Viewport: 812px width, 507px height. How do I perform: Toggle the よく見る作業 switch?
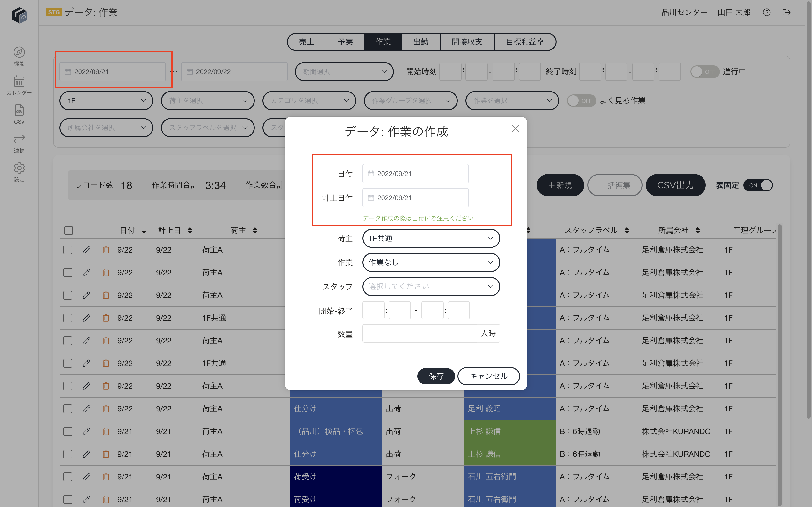pyautogui.click(x=581, y=101)
